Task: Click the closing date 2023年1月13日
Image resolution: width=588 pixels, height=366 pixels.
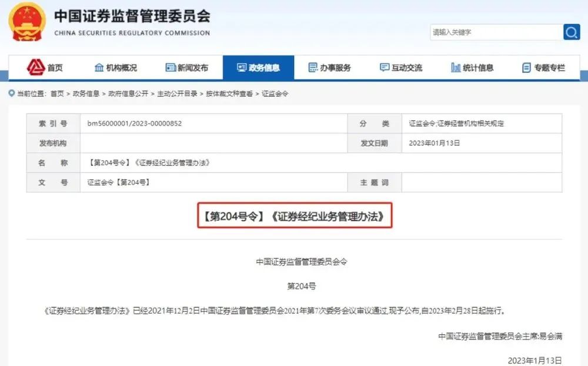Action: [534, 360]
